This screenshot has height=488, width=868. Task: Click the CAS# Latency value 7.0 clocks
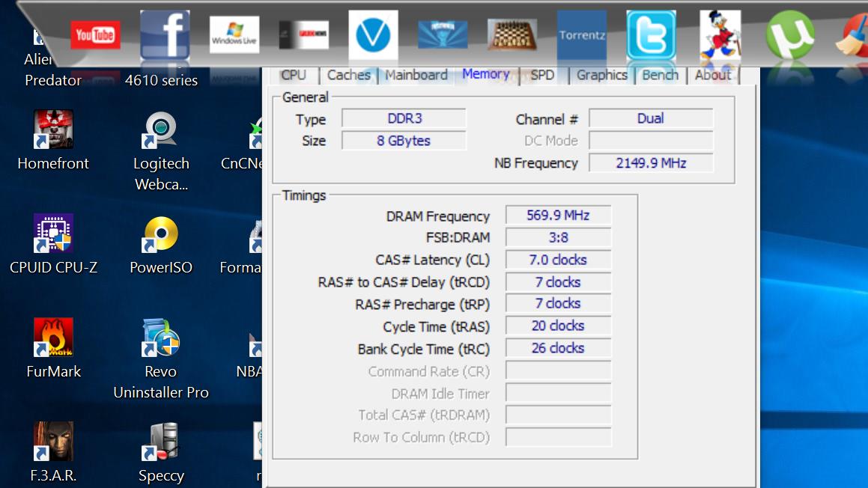[x=558, y=260]
